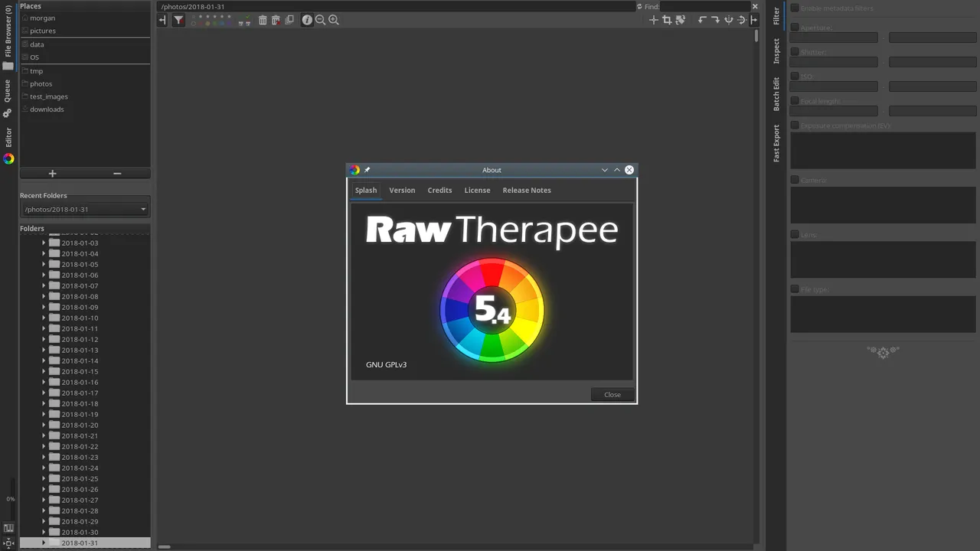Click the plus button under Places
Viewport: 980px width, 551px height.
[52, 174]
